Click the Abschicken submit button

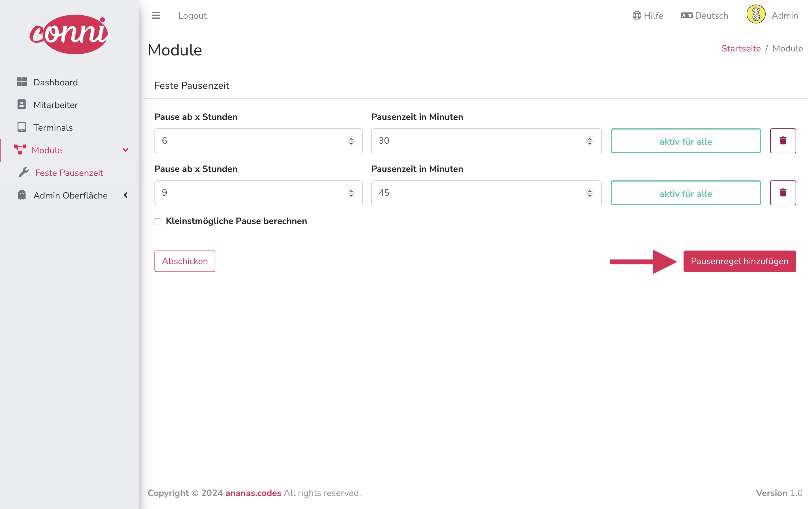pyautogui.click(x=184, y=261)
